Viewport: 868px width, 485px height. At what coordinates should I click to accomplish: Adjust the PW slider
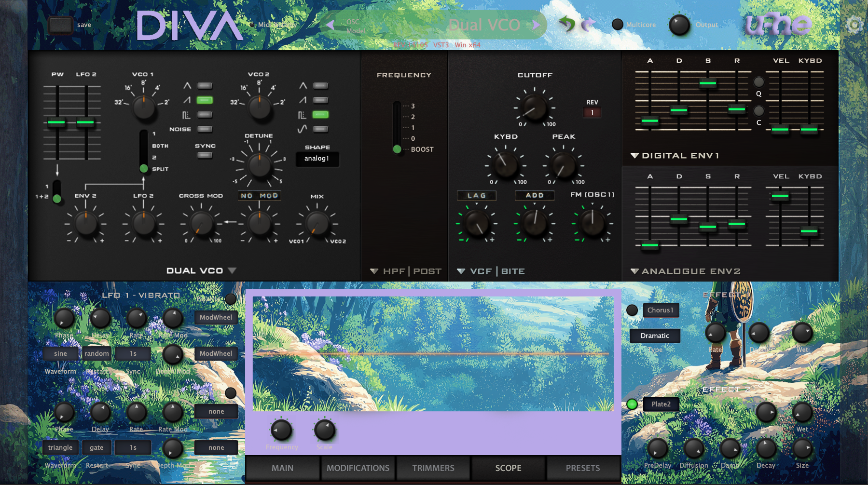click(x=57, y=122)
